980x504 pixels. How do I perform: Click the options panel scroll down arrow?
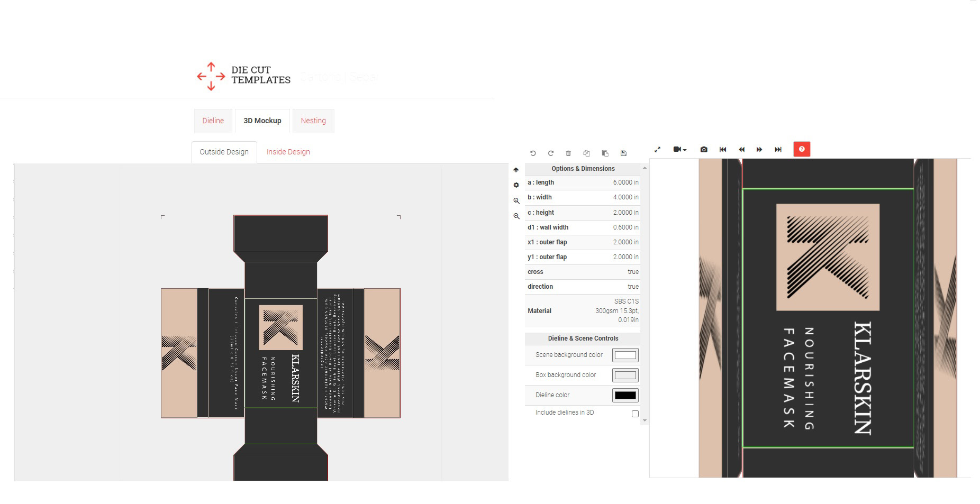point(645,421)
